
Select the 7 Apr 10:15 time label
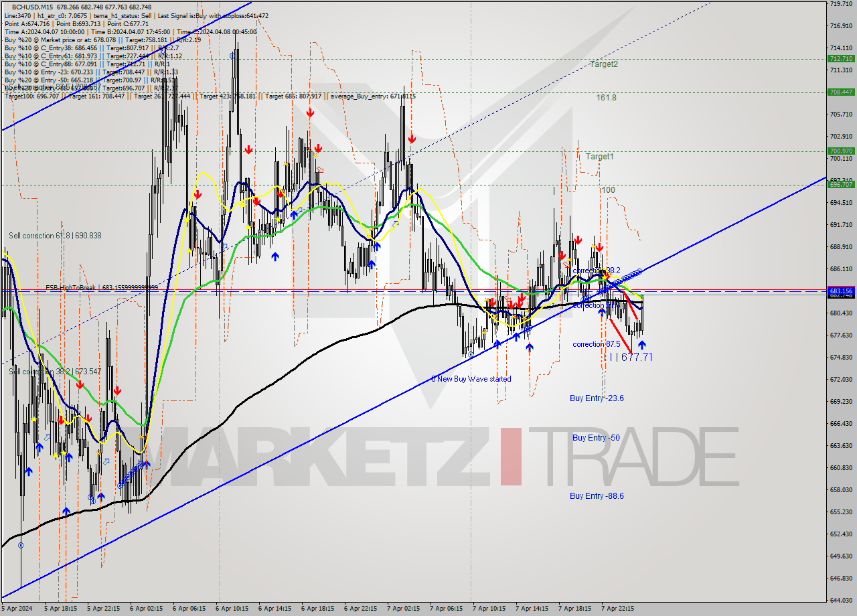(x=489, y=609)
